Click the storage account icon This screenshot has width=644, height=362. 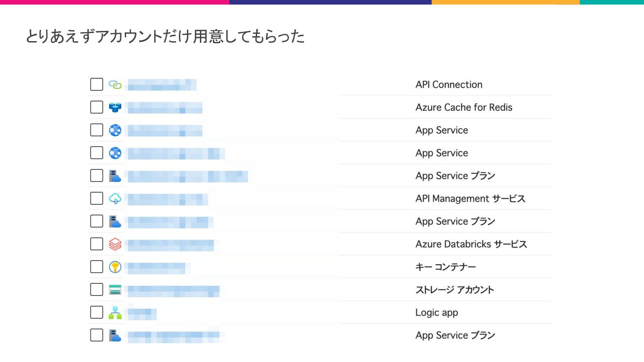(x=115, y=290)
